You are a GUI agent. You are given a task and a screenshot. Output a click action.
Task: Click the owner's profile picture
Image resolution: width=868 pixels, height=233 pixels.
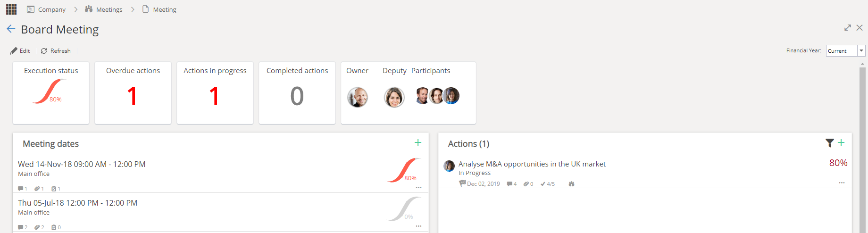coord(358,97)
